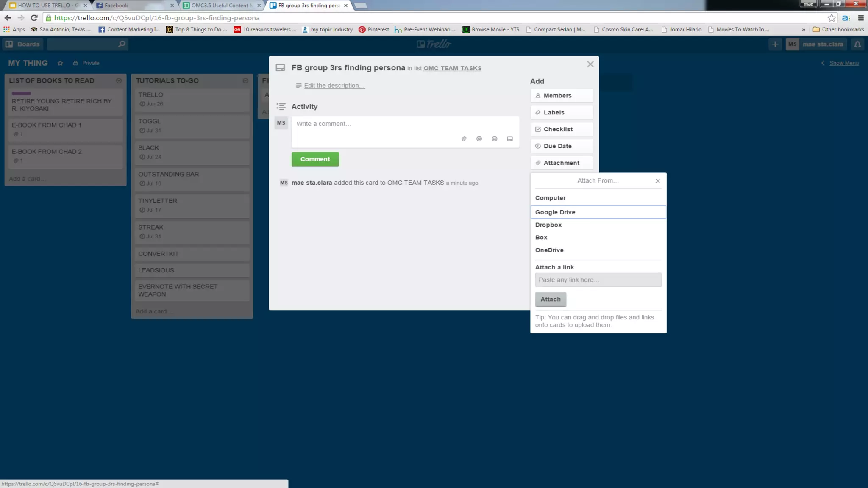The width and height of the screenshot is (868, 488).
Task: Click Edit the description link
Action: point(334,86)
